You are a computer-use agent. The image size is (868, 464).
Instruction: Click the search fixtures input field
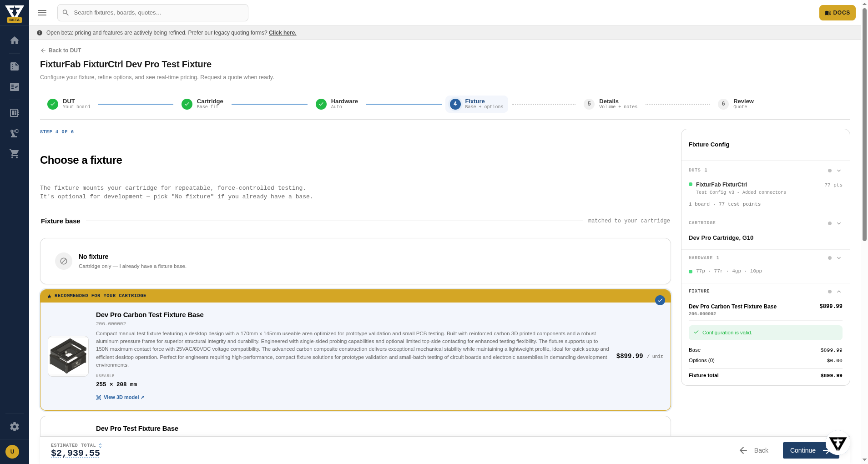coord(153,13)
